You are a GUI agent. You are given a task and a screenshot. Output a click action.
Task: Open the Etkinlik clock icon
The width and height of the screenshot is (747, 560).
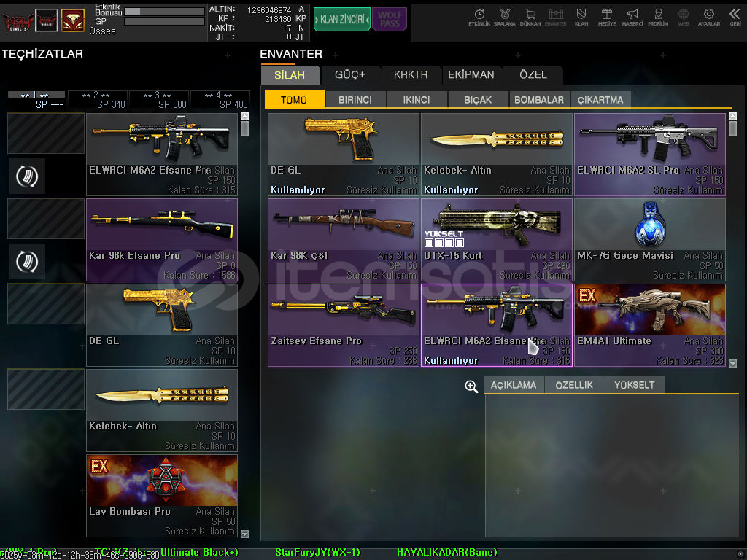[479, 17]
